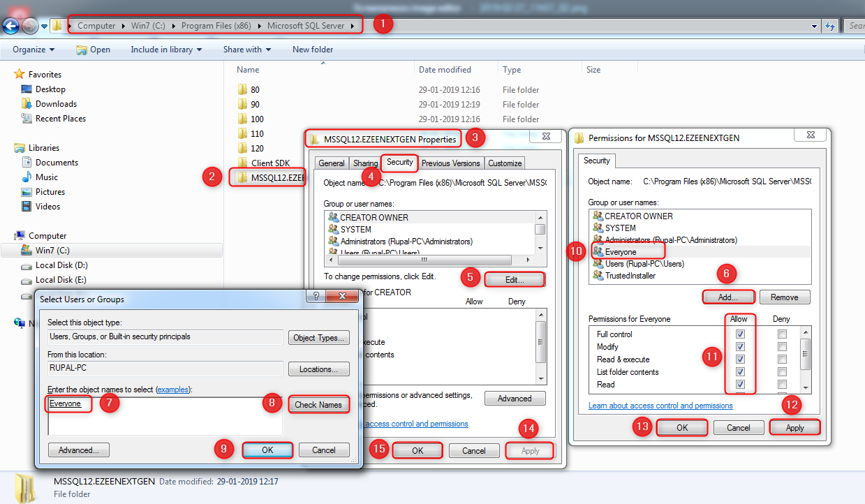Click the object names field containing Everyone
This screenshot has height=504, width=865.
(x=165, y=416)
